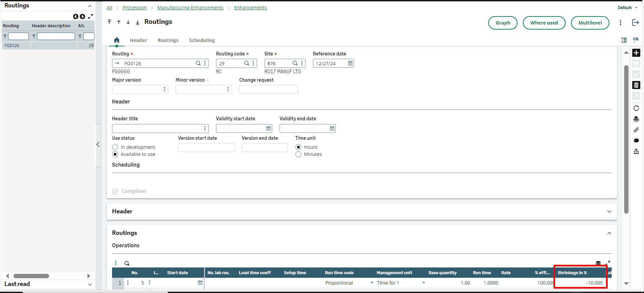Select the Minutes time unit

298,154
